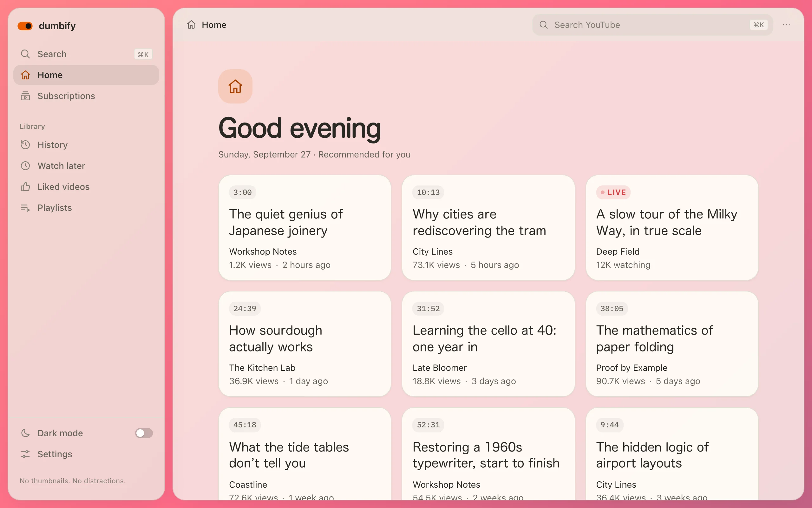The width and height of the screenshot is (812, 508).
Task: Open Liked videos list
Action: [x=86, y=187]
